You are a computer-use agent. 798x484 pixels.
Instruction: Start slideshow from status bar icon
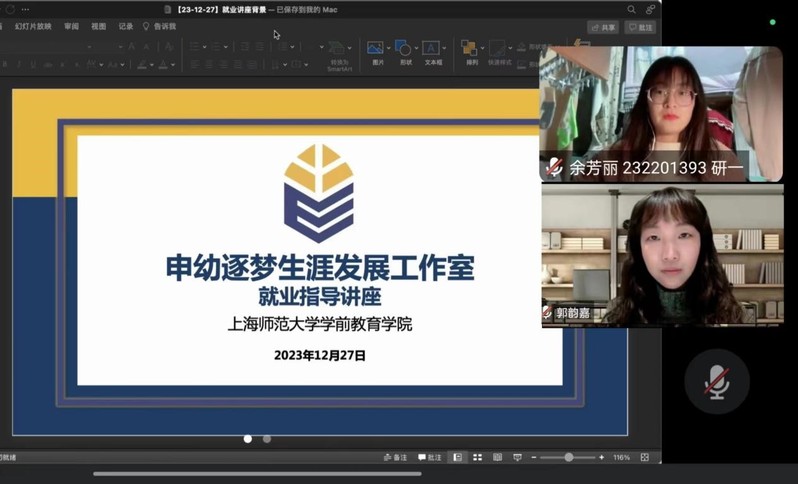(518, 457)
